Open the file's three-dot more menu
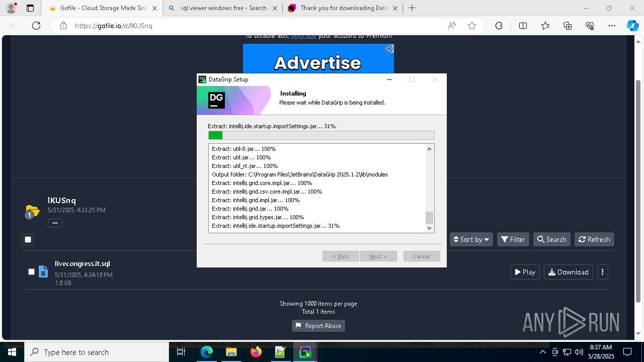 [x=602, y=272]
